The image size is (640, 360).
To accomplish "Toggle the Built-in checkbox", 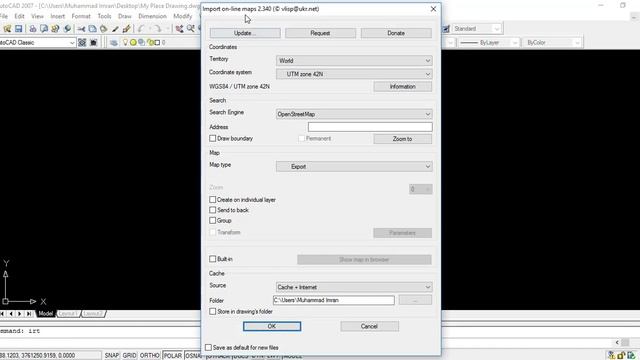I will (x=213, y=259).
